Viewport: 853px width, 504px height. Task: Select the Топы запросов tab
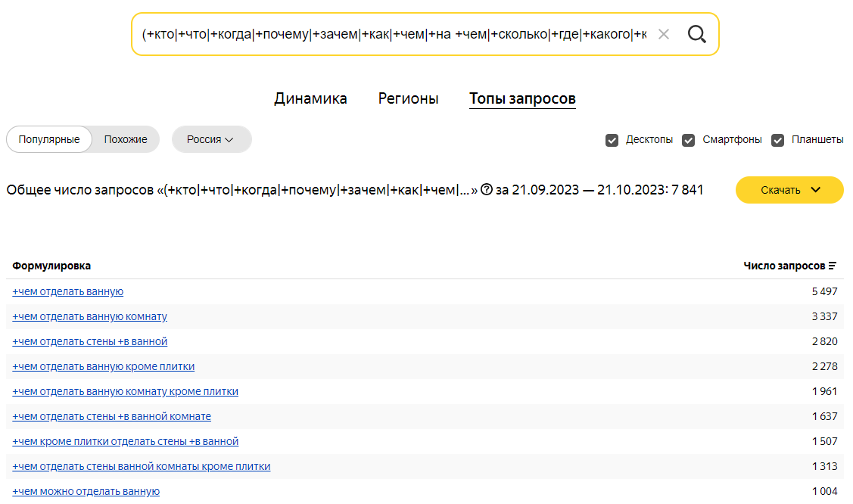522,98
